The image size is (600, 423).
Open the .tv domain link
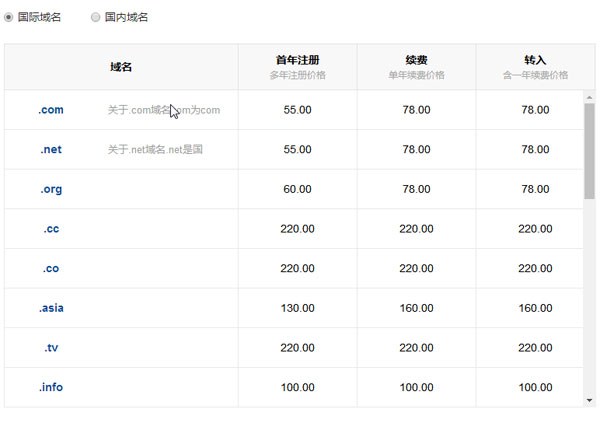click(x=51, y=348)
